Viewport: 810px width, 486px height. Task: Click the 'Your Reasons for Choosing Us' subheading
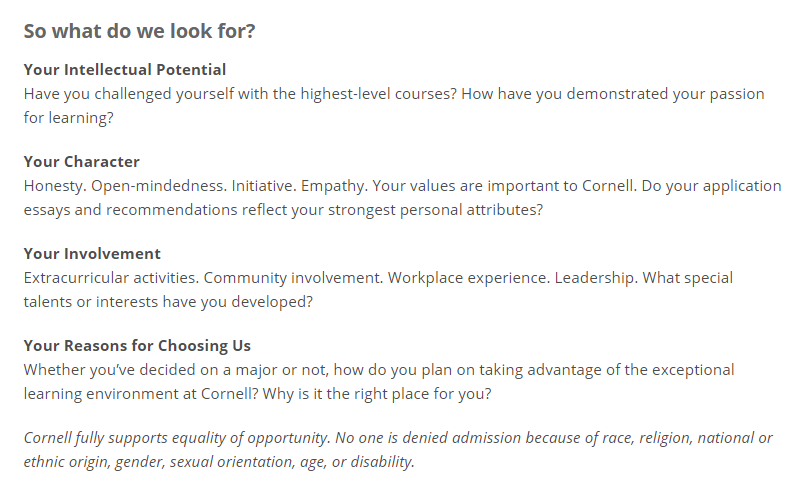(137, 346)
